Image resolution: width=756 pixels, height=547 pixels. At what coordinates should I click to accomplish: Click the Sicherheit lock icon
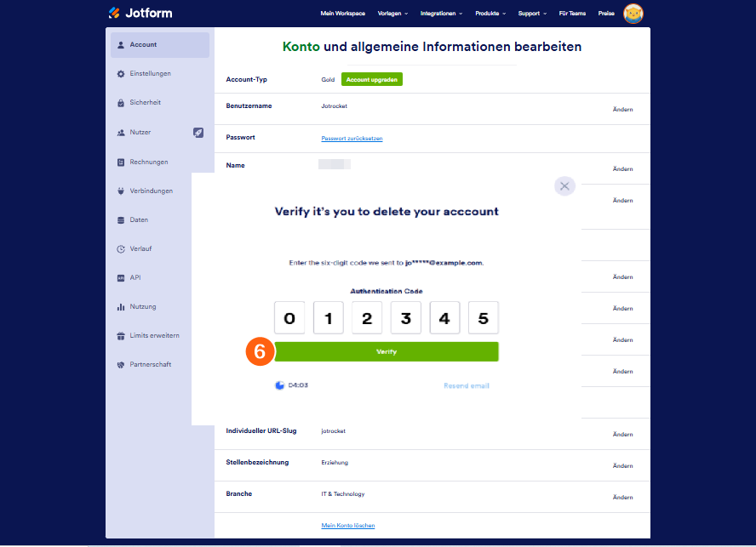pos(121,103)
